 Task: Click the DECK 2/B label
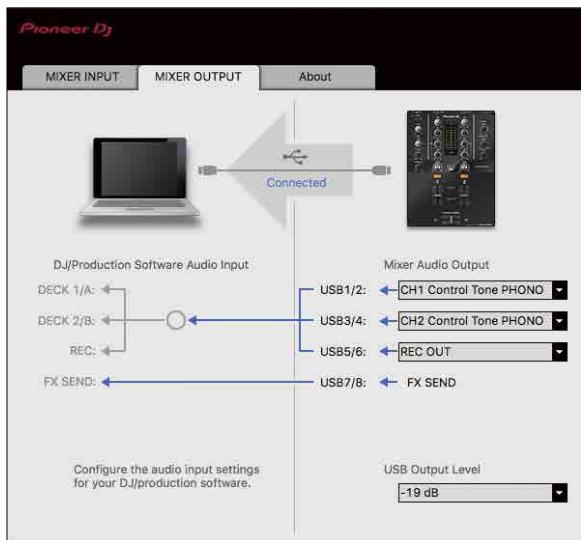click(x=67, y=321)
